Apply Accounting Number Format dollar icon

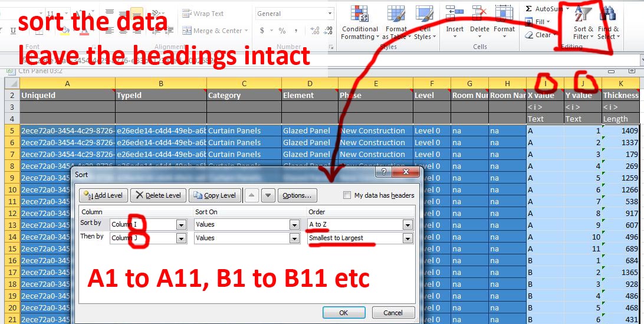click(262, 31)
